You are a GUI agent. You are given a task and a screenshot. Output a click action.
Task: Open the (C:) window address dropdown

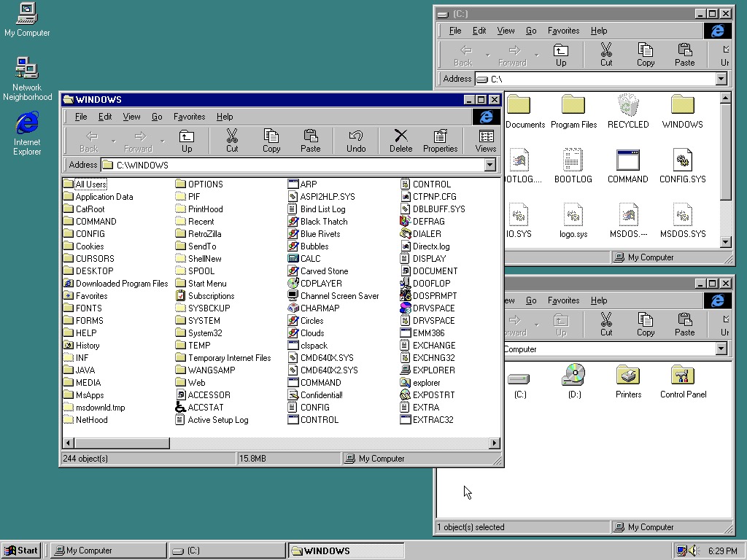point(721,79)
